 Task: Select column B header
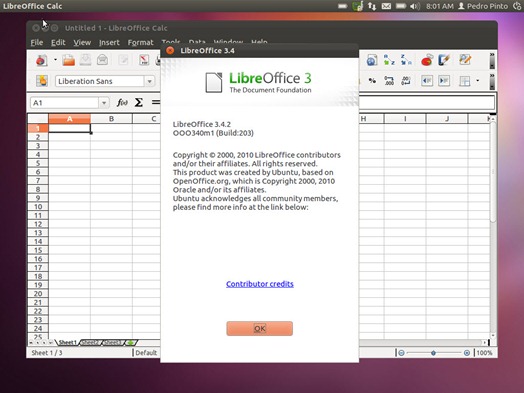pyautogui.click(x=111, y=119)
